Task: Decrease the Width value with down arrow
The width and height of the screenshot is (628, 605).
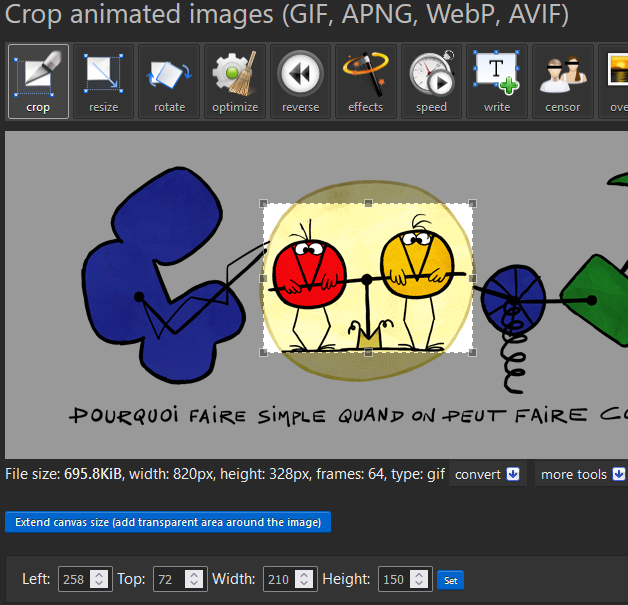Action: pyautogui.click(x=304, y=584)
